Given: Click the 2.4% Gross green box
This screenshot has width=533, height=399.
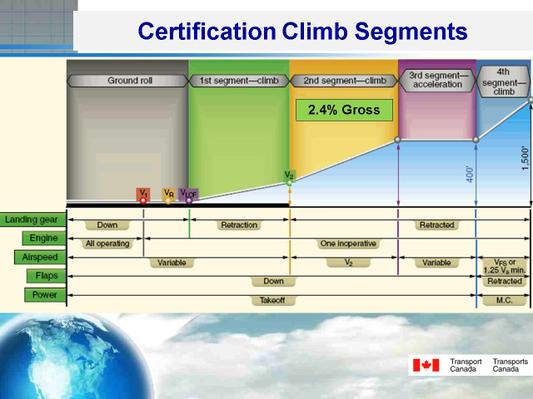Looking at the screenshot, I should tap(344, 110).
